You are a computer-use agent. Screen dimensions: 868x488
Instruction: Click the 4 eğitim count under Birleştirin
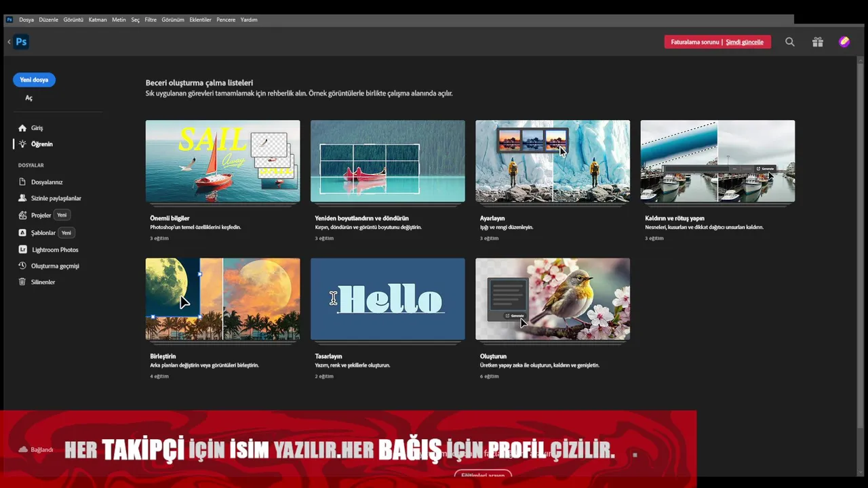pyautogui.click(x=159, y=376)
